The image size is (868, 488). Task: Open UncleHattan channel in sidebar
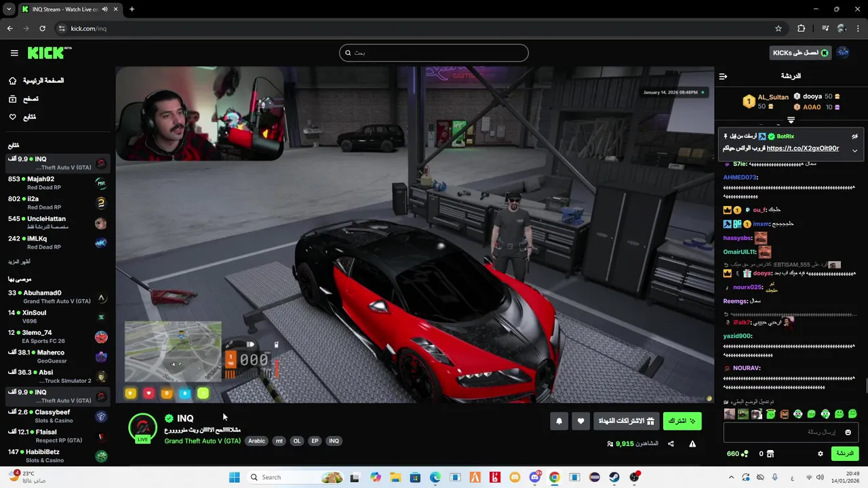[x=58, y=222]
